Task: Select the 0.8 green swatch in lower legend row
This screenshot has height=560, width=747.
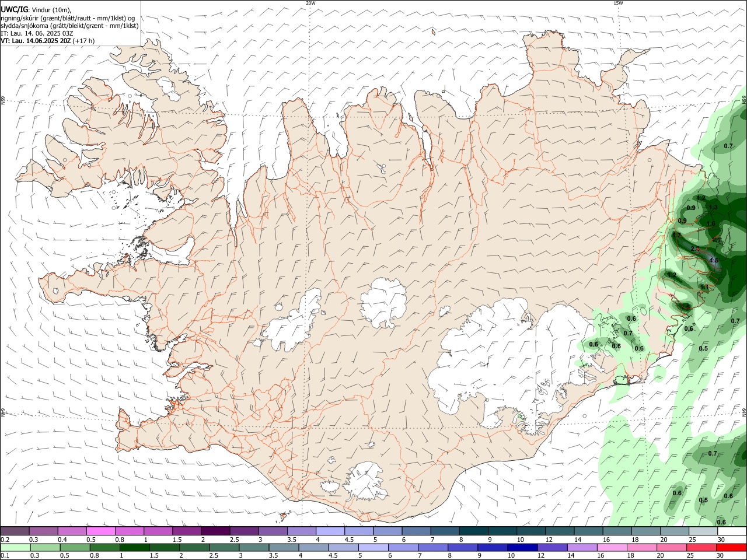Action: [x=106, y=547]
